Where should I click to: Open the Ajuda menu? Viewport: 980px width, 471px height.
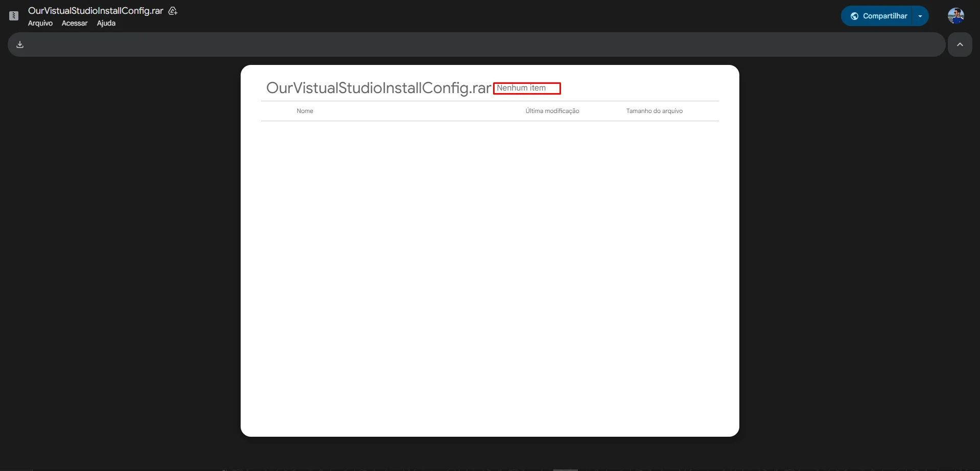pos(106,23)
